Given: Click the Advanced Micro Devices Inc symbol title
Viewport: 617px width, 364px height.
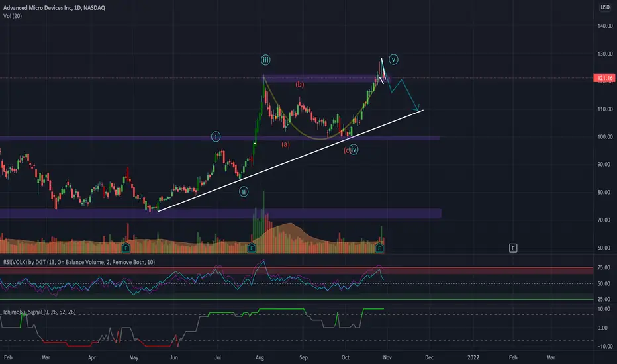Looking at the screenshot, I should (54, 7).
